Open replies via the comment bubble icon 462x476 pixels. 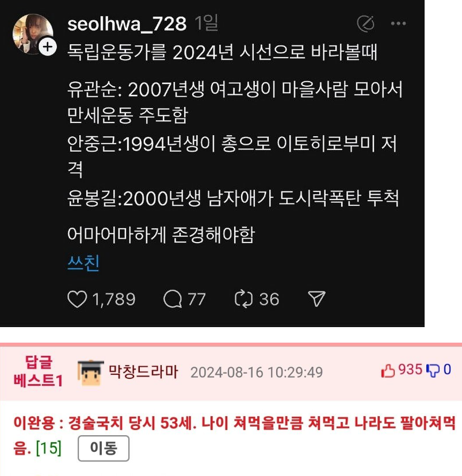173,299
